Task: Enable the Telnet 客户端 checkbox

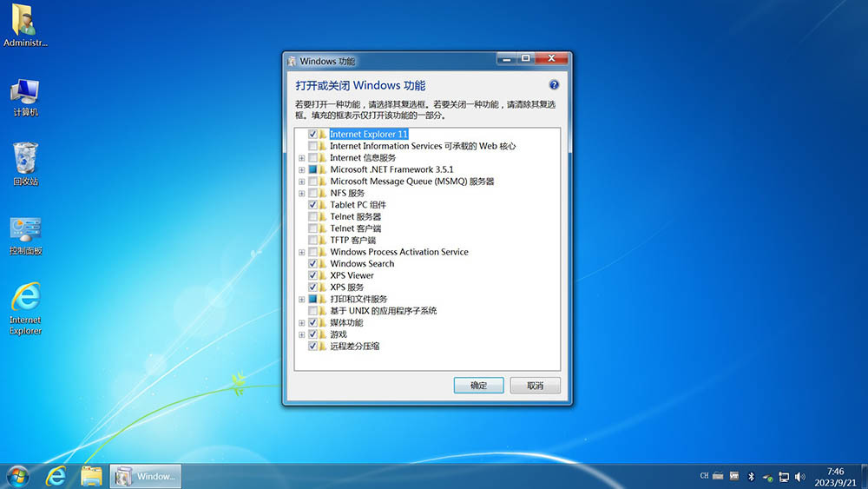Action: (x=312, y=228)
